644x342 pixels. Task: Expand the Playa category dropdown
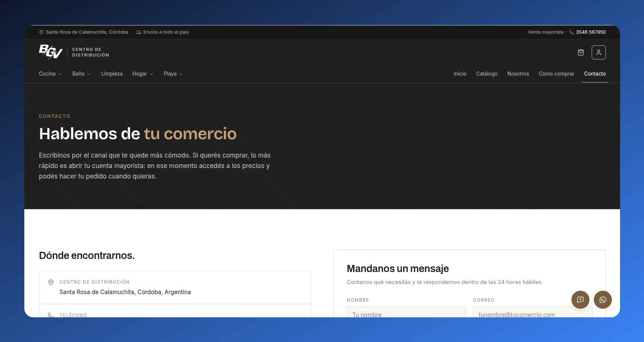pyautogui.click(x=173, y=74)
